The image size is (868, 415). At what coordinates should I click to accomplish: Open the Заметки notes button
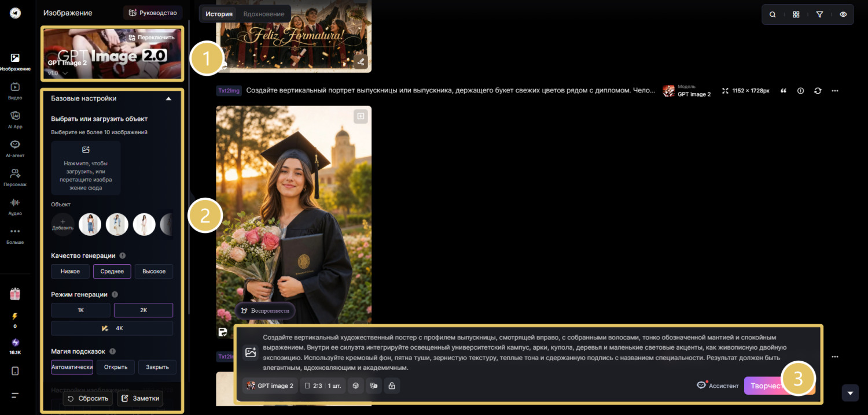(x=139, y=398)
